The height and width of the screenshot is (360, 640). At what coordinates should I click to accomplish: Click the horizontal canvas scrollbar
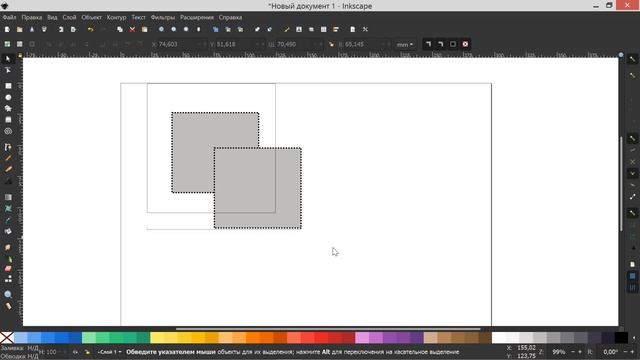pos(328,329)
